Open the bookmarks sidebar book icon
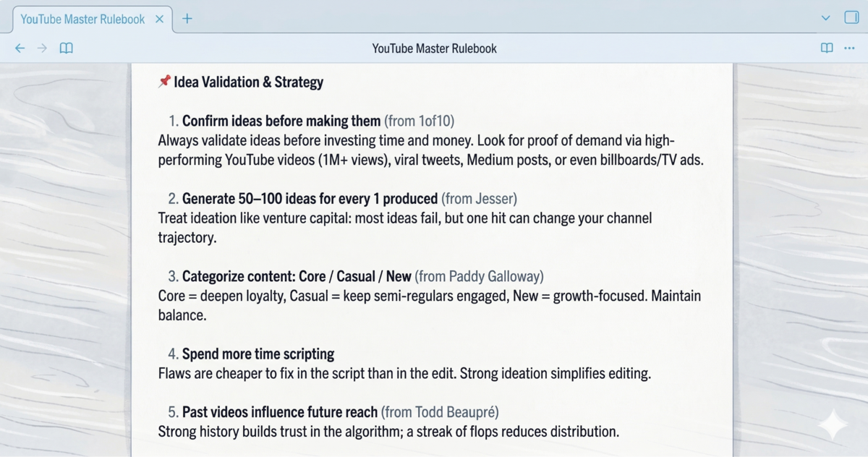The width and height of the screenshot is (868, 457). click(x=66, y=48)
